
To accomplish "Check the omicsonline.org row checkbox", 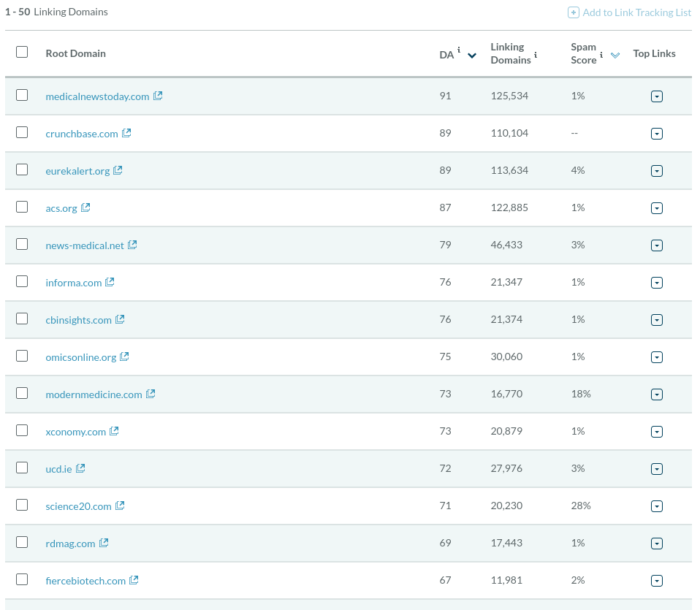I will click(x=22, y=356).
